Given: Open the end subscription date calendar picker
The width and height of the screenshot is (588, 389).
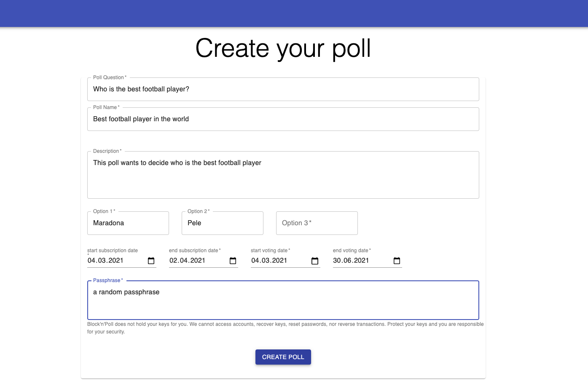Looking at the screenshot, I should [233, 261].
